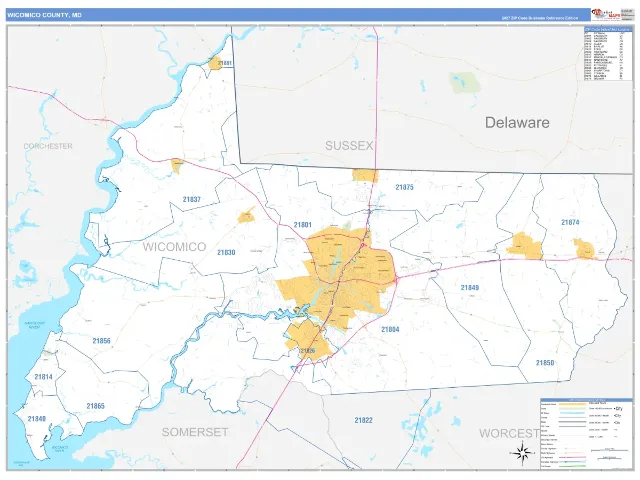The height and width of the screenshot is (480, 640).
Task: Select ZIP code label 21865
Action: [96, 406]
